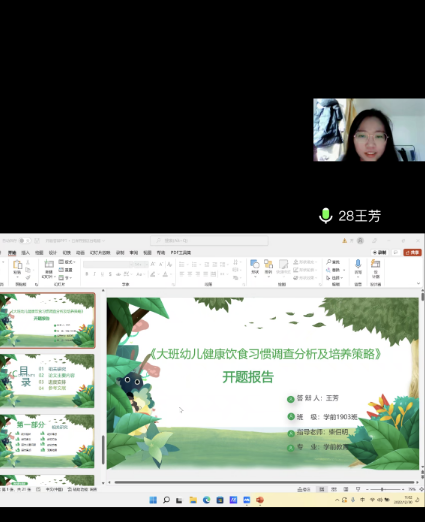Open Microsoft Edge from the taskbar
The image size is (425, 522).
pyautogui.click(x=206, y=500)
